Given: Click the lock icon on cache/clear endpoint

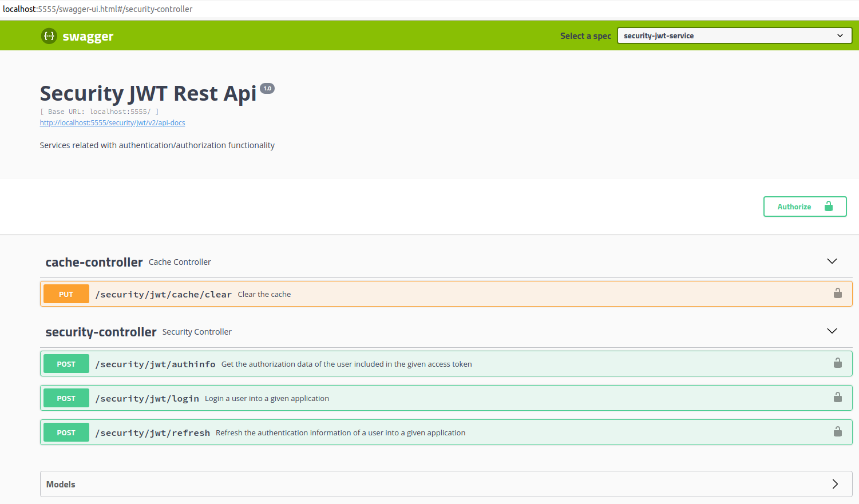Looking at the screenshot, I should [837, 293].
